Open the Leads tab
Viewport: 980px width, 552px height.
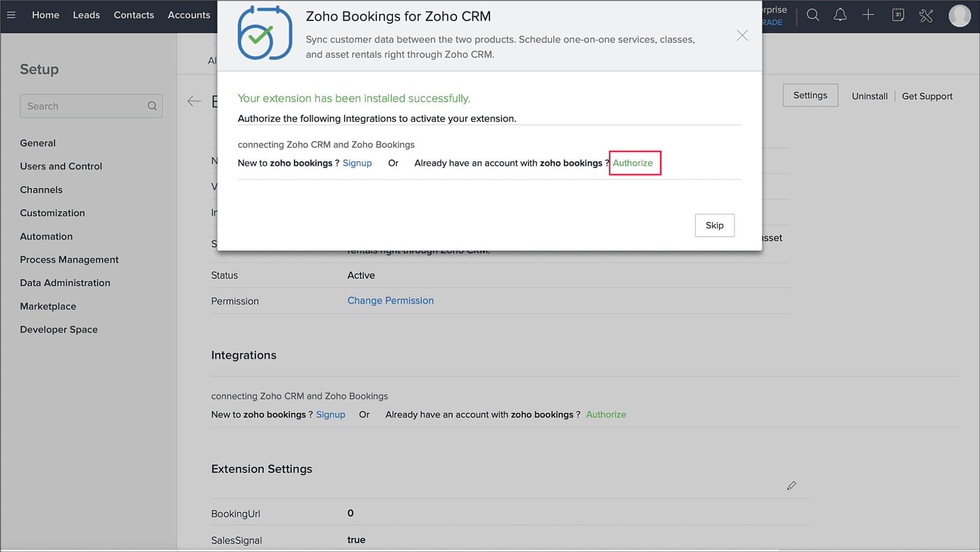click(x=86, y=15)
